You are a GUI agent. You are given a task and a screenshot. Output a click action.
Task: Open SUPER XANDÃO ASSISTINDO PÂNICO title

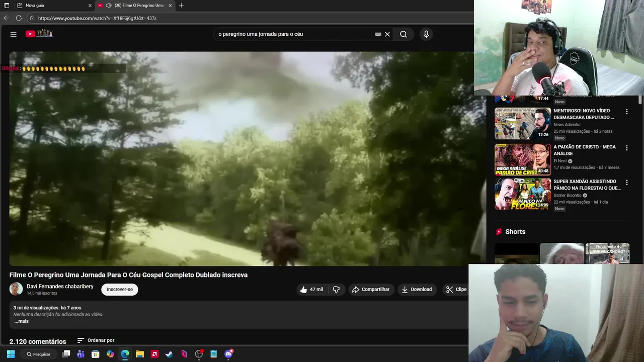(x=587, y=185)
